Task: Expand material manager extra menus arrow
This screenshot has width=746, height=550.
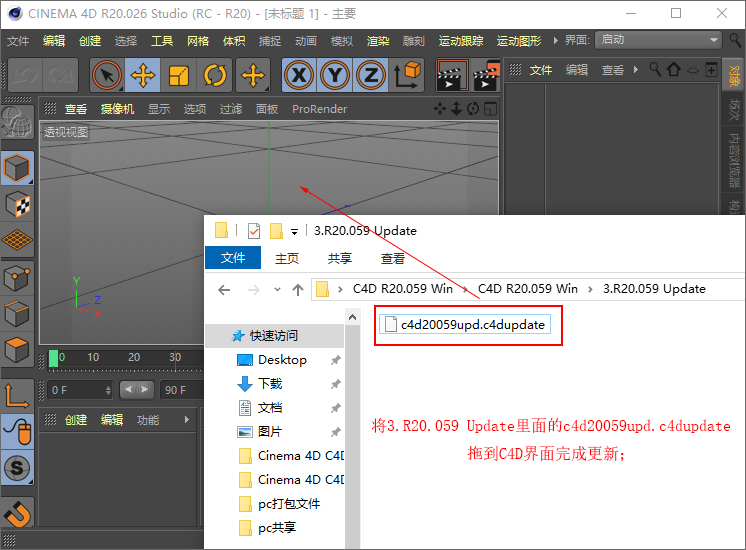Action: [186, 420]
